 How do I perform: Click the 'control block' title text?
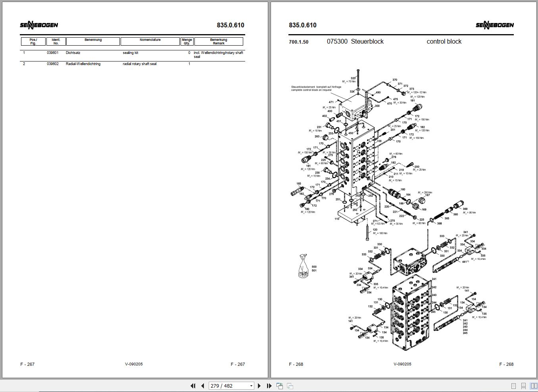pyautogui.click(x=444, y=41)
